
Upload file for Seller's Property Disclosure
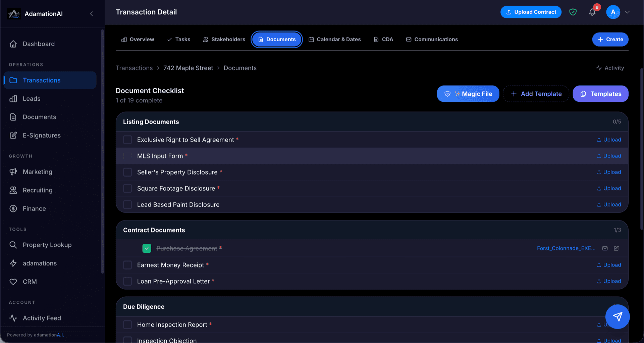pos(609,172)
